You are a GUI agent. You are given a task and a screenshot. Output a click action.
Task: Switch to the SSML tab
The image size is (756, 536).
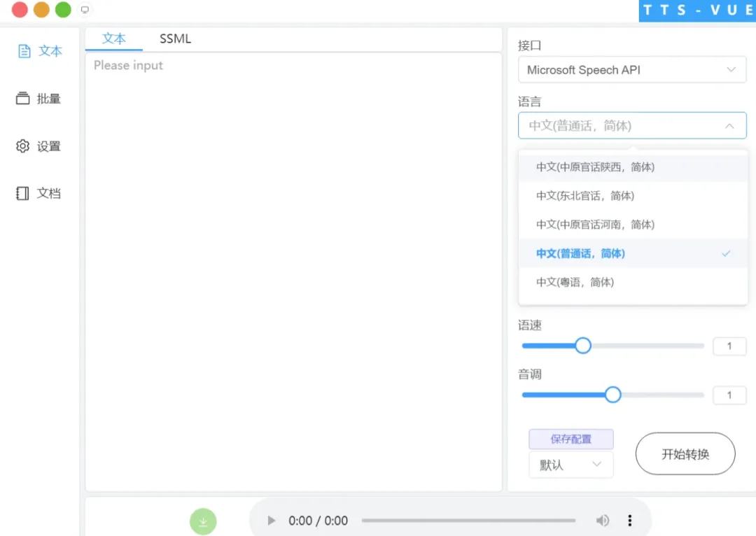click(x=176, y=38)
